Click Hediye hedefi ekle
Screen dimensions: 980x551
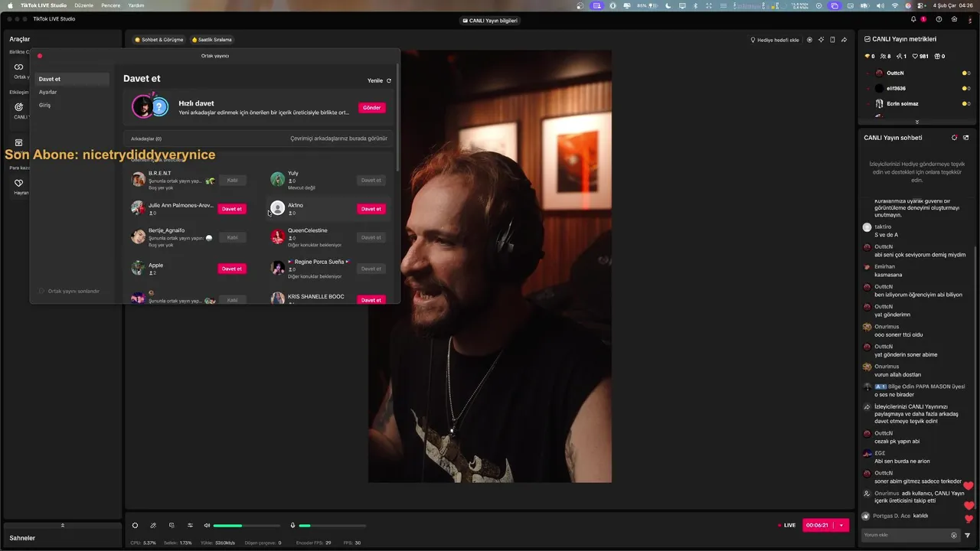775,40
